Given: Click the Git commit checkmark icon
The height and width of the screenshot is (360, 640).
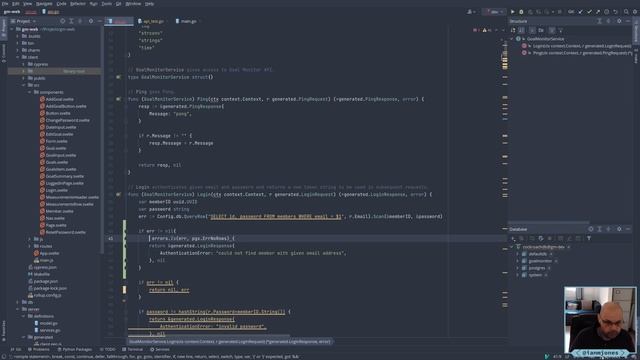Looking at the screenshot, I should point(589,12).
